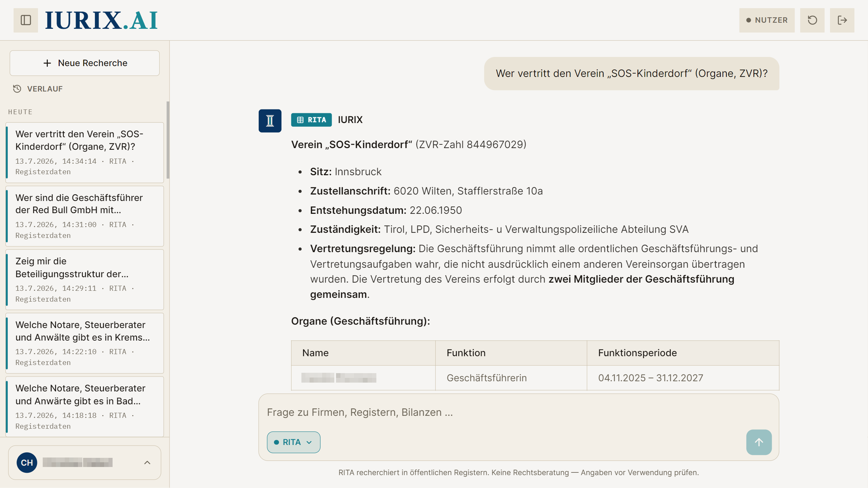Click the ZVR-Zahl 844967029 text
The width and height of the screenshot is (868, 488).
[471, 145]
